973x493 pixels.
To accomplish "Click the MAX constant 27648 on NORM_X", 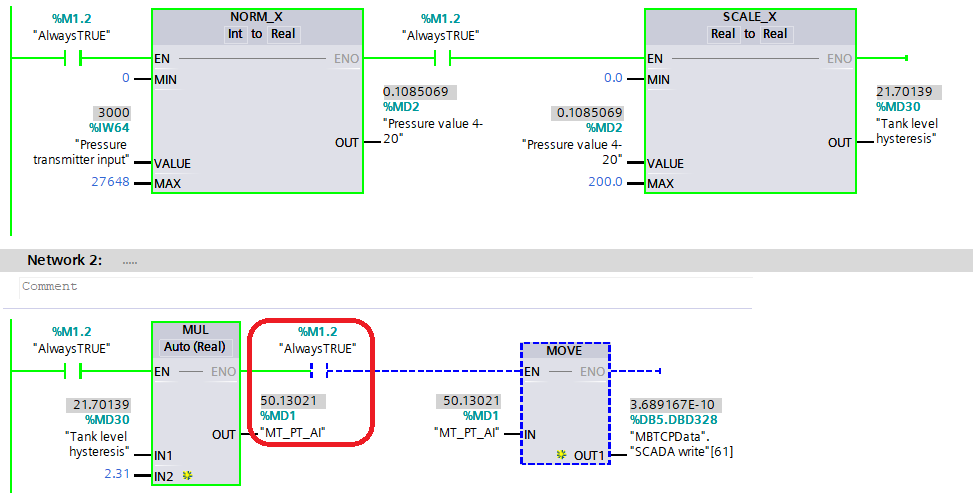I will [110, 182].
